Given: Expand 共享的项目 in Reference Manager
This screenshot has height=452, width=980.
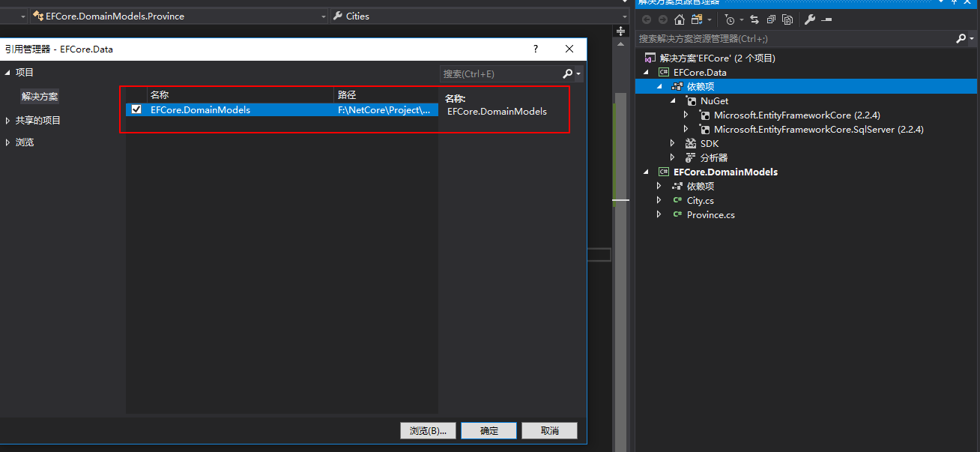Looking at the screenshot, I should [7, 120].
